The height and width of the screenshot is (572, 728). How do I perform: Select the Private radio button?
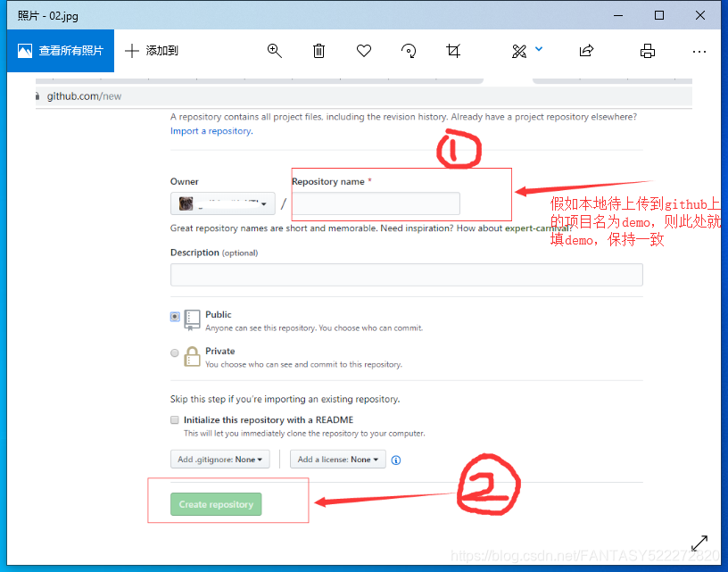pos(175,352)
